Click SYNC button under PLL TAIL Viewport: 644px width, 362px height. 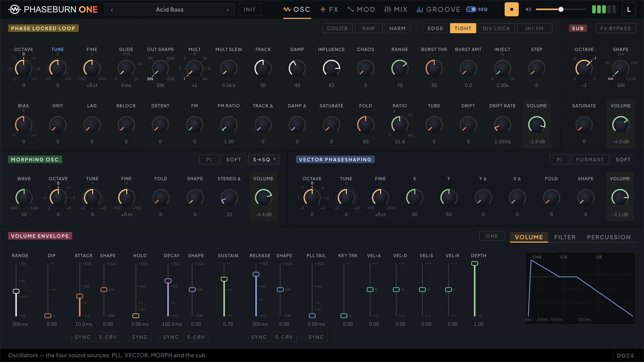click(x=316, y=337)
